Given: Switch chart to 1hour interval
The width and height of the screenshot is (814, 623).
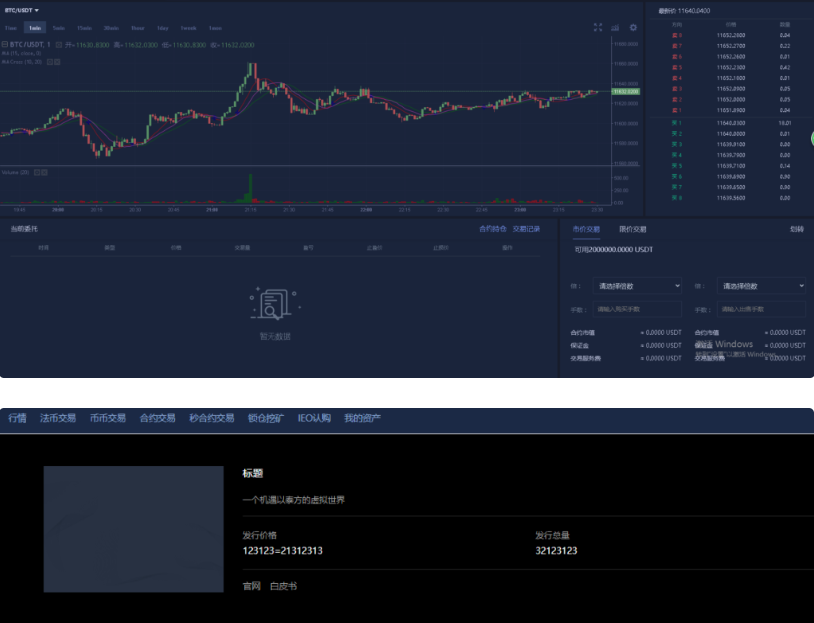Looking at the screenshot, I should [138, 28].
